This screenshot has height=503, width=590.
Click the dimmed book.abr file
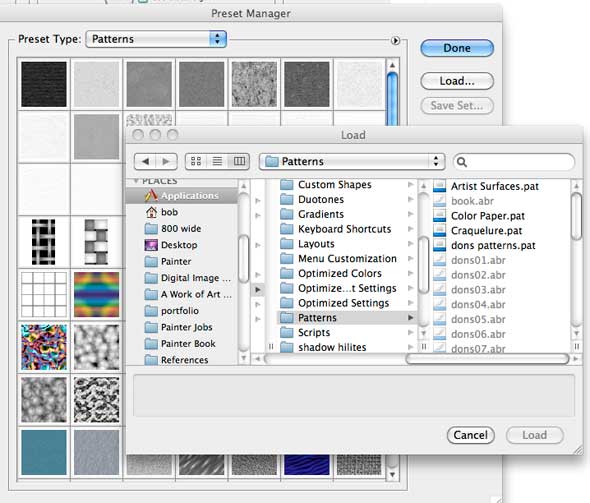[x=472, y=201]
